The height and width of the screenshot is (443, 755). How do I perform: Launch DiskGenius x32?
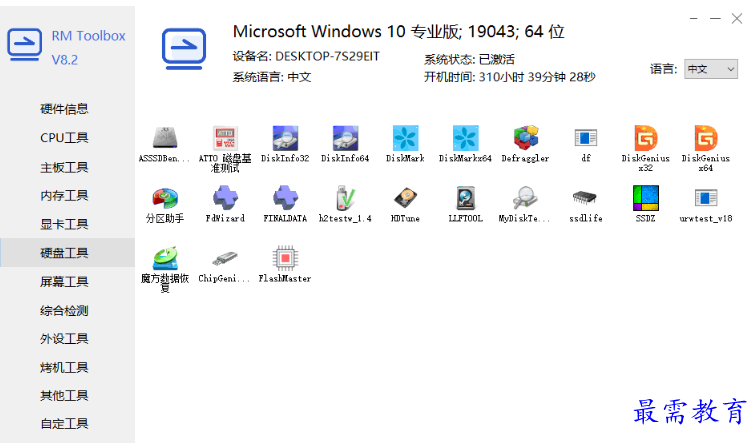pyautogui.click(x=646, y=139)
